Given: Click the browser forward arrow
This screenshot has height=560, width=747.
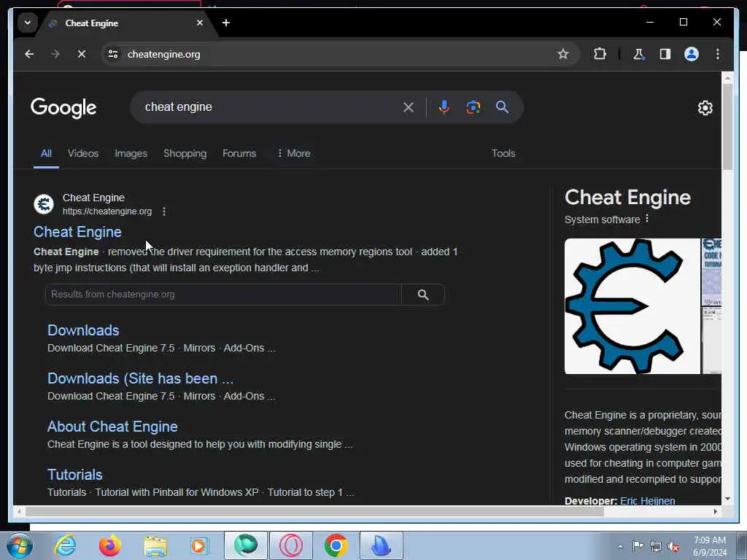Looking at the screenshot, I should [x=55, y=54].
